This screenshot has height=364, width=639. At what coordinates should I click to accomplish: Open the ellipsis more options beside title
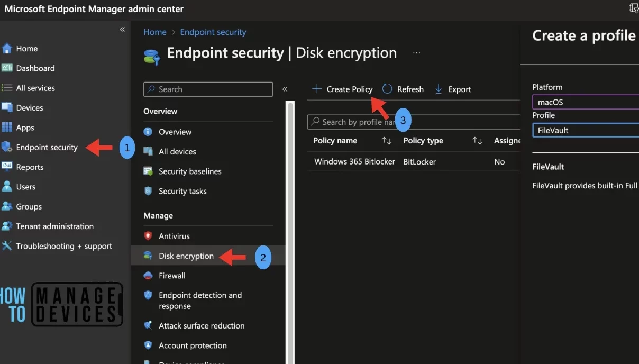point(417,53)
